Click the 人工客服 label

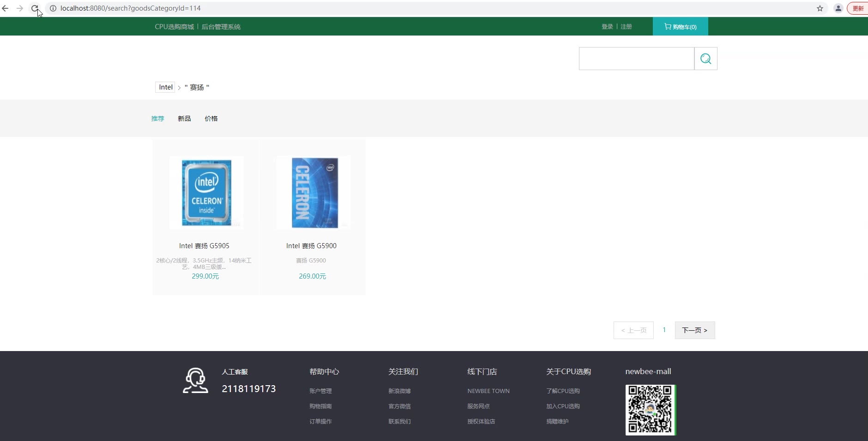pos(235,371)
